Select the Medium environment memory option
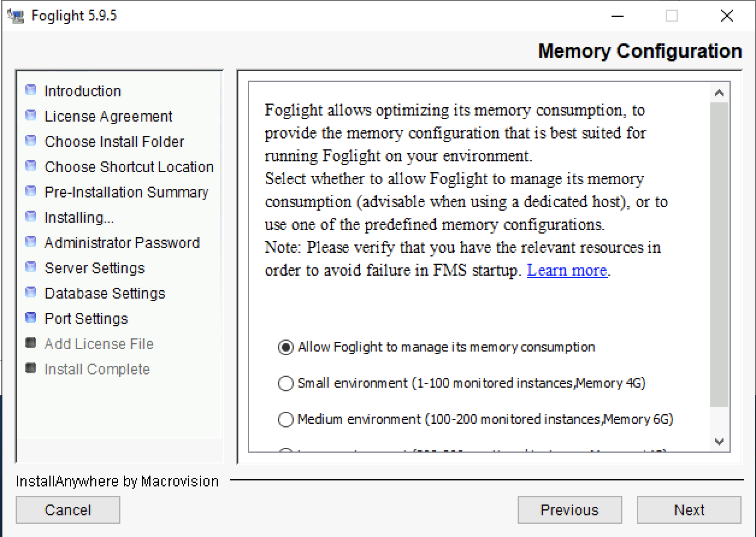Viewport: 756px width, 537px height. pyautogui.click(x=286, y=420)
